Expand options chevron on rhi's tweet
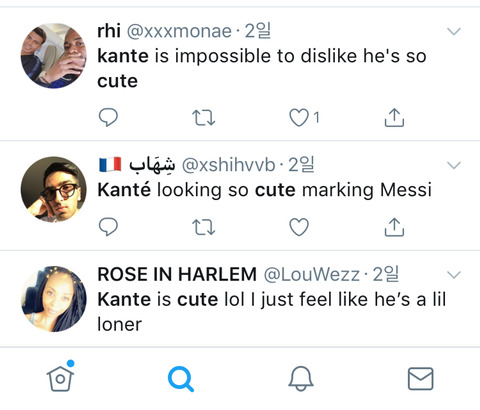This screenshot has width=480, height=410. pyautogui.click(x=454, y=32)
